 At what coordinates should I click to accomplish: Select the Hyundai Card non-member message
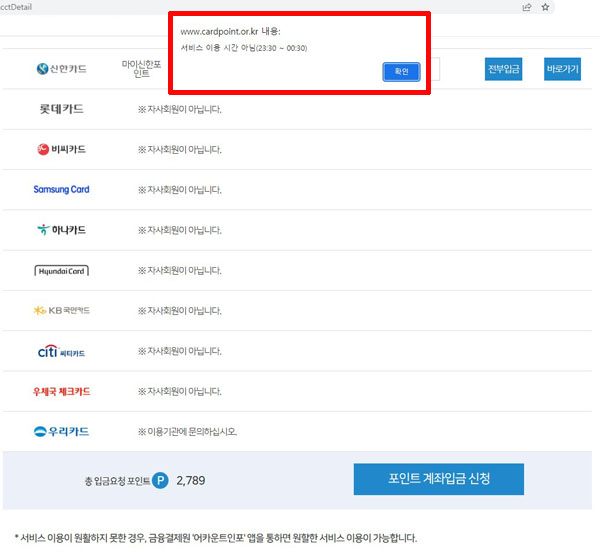(x=180, y=271)
